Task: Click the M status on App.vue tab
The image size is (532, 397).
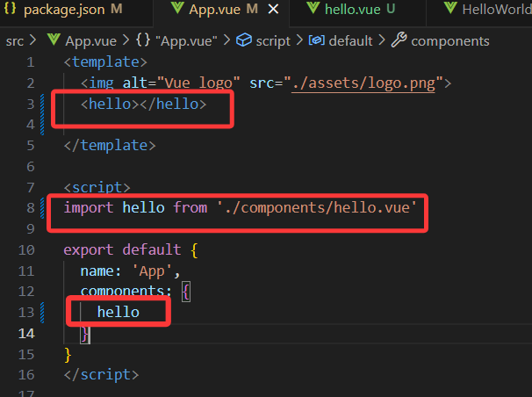Action: coord(252,9)
